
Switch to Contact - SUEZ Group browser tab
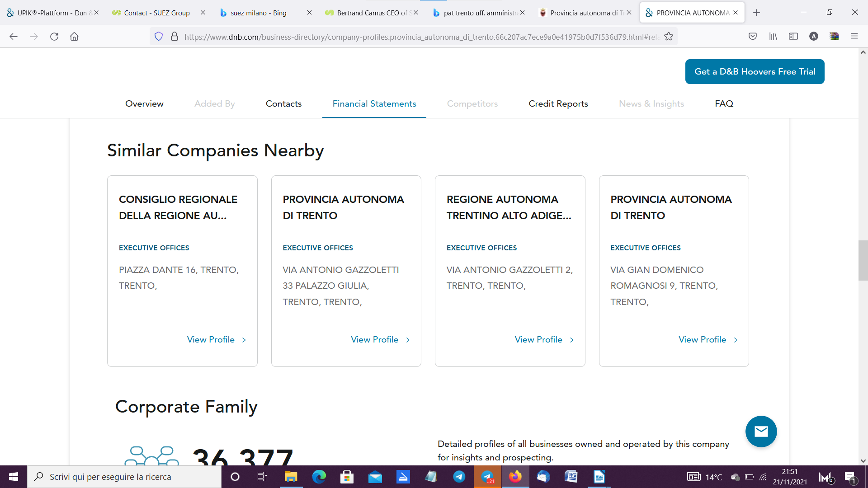156,13
